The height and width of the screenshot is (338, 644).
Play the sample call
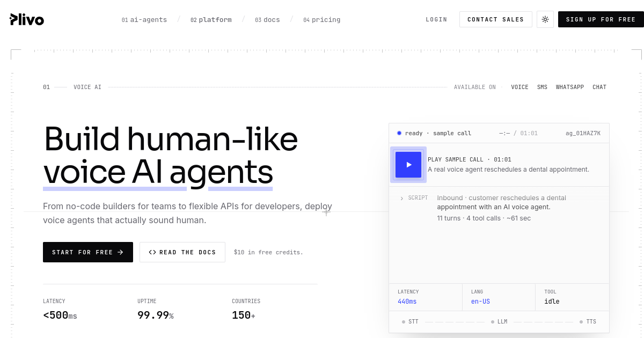(x=408, y=165)
